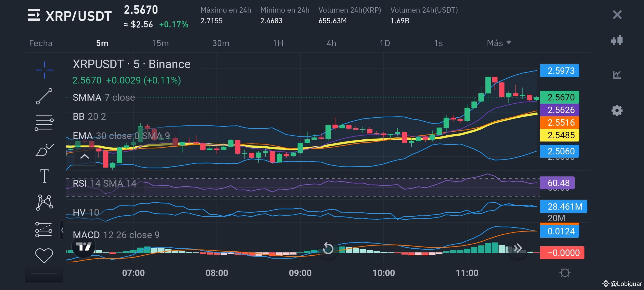The height and width of the screenshot is (290, 644).
Task: Select the 4h timeframe
Action: [x=331, y=43]
